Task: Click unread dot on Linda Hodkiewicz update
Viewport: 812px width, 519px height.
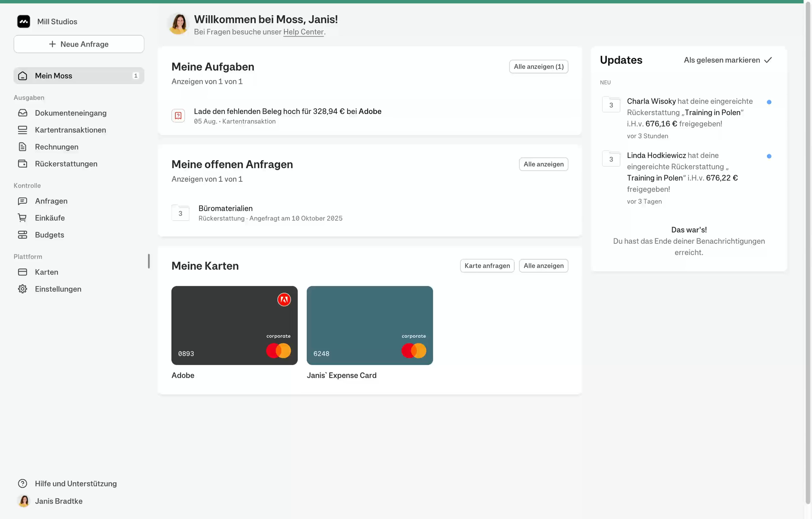Action: tap(769, 156)
